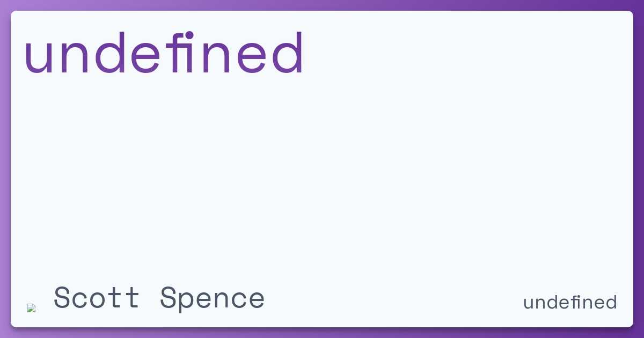The height and width of the screenshot is (338, 644).
Task: Click the empty center of the white card
Action: click(x=322, y=172)
